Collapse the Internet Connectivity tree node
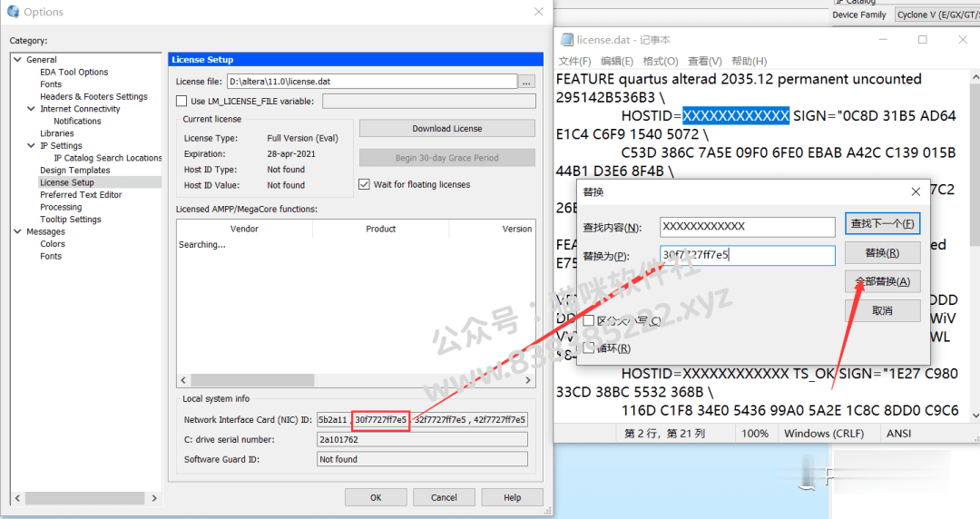This screenshot has height=519, width=980. tap(31, 109)
